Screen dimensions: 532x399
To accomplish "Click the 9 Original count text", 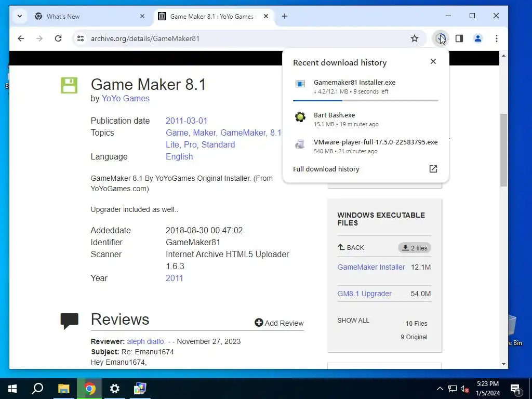I will tap(414, 337).
